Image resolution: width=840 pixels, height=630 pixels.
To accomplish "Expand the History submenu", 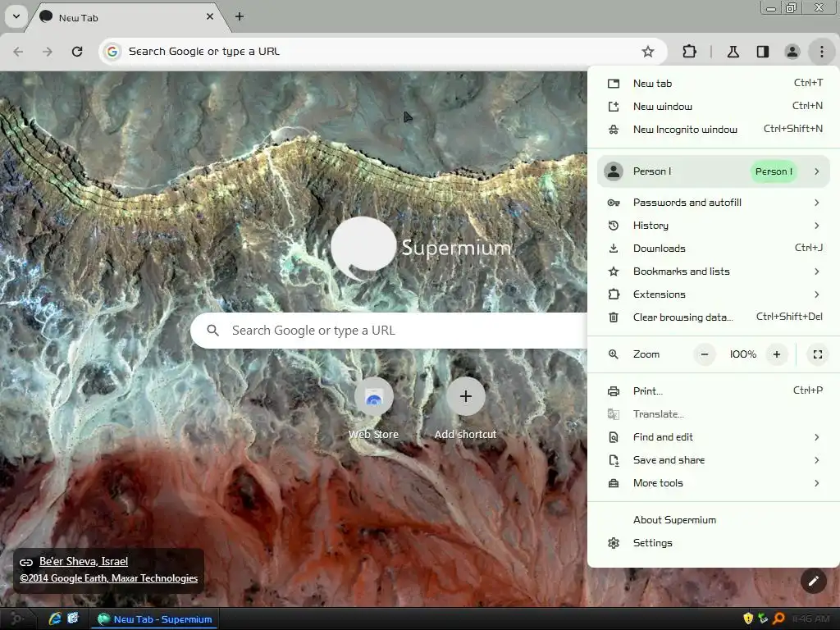I will pyautogui.click(x=713, y=226).
